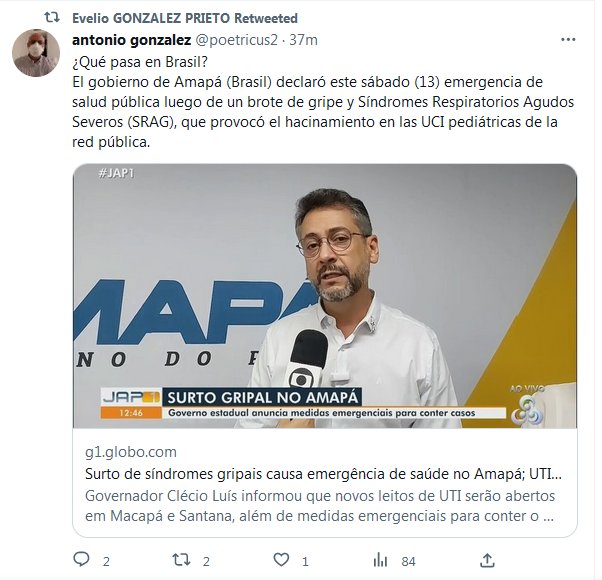Click the 37m timestamp
Viewport: 602px width, 580px height.
coord(303,40)
